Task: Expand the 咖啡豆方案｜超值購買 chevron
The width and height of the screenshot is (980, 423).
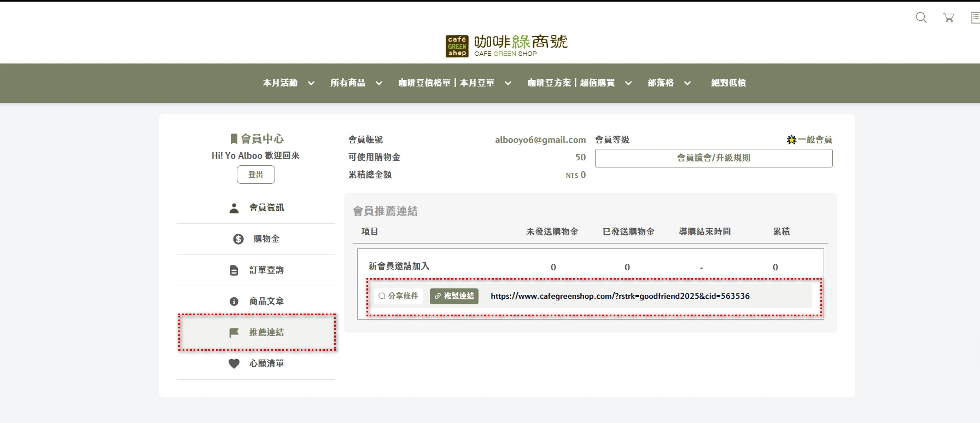Action: click(628, 83)
